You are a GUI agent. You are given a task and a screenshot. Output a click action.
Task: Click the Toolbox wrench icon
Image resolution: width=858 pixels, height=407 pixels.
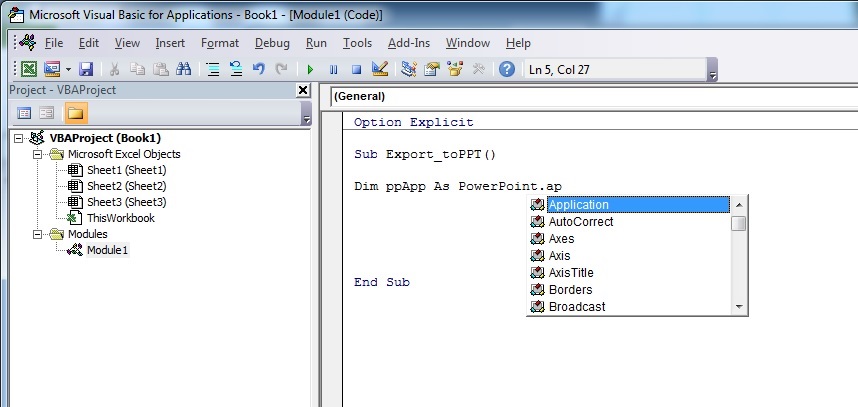click(479, 69)
